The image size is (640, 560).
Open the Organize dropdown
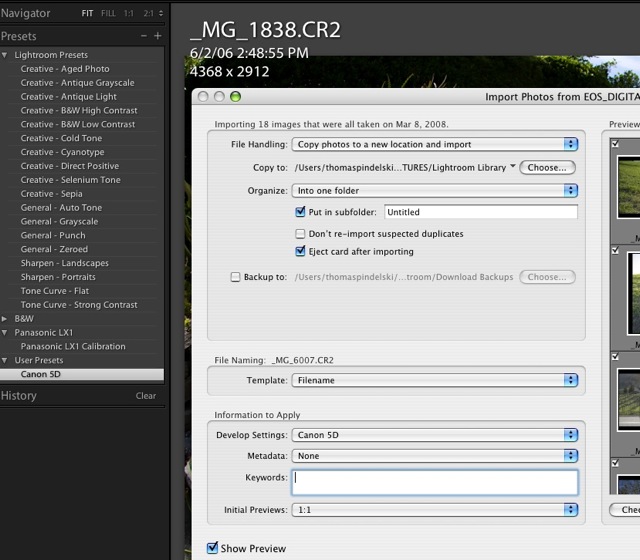click(x=435, y=191)
